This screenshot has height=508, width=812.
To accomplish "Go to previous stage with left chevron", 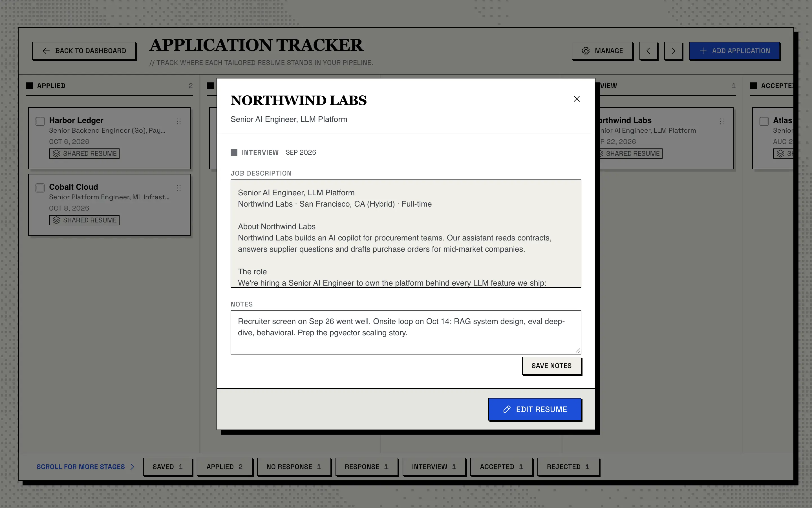I will pyautogui.click(x=648, y=51).
